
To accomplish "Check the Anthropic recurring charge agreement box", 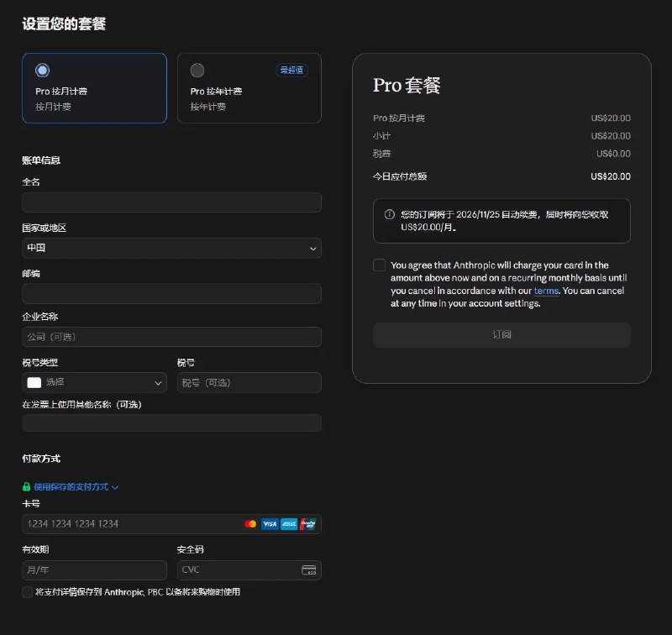I will click(x=380, y=265).
